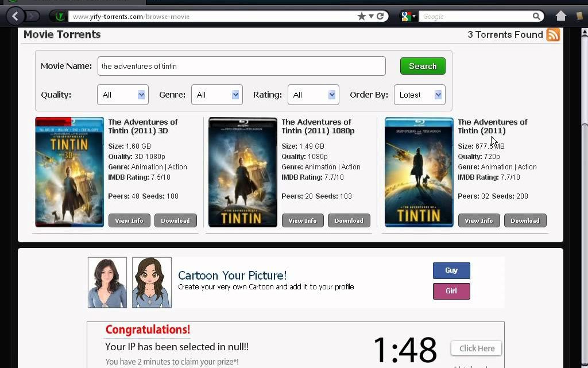Click the cartoon girl avatar image
This screenshot has height=368, width=588.
(x=152, y=282)
